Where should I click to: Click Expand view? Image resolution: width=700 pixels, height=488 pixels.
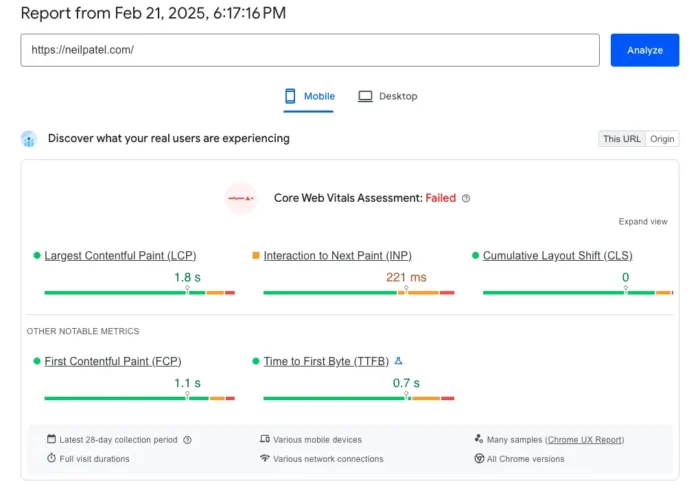pos(643,221)
